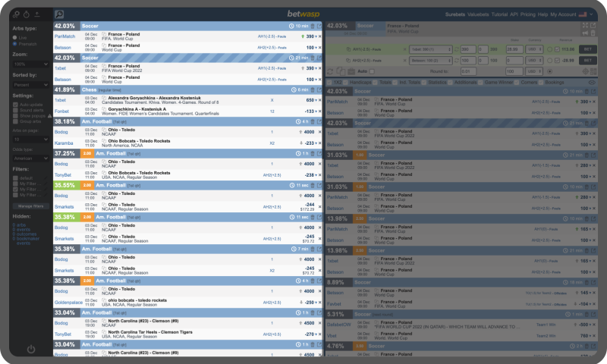Enable the Group arbs checkbox
This screenshot has height=364, width=607.
tap(15, 121)
